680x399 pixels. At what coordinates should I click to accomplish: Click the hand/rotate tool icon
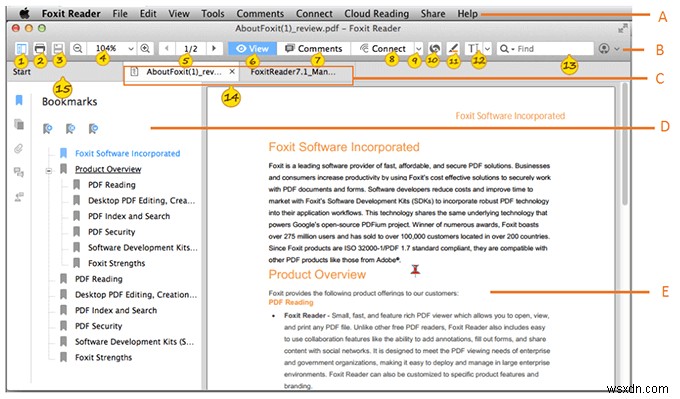435,48
